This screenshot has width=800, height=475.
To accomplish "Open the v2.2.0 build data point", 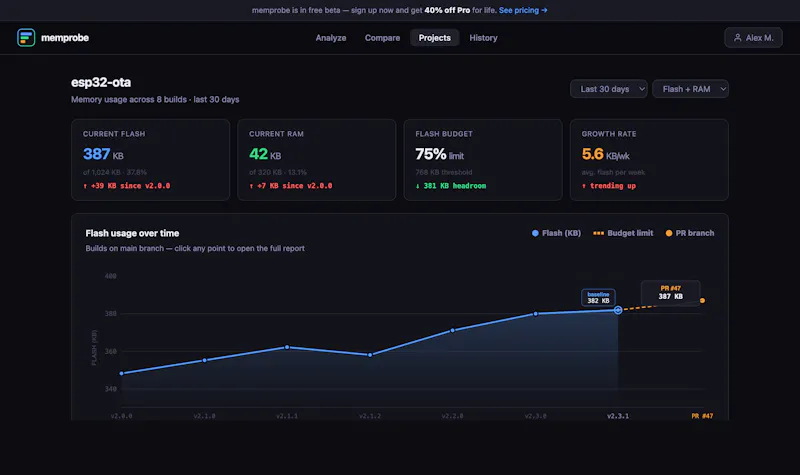I will (453, 330).
